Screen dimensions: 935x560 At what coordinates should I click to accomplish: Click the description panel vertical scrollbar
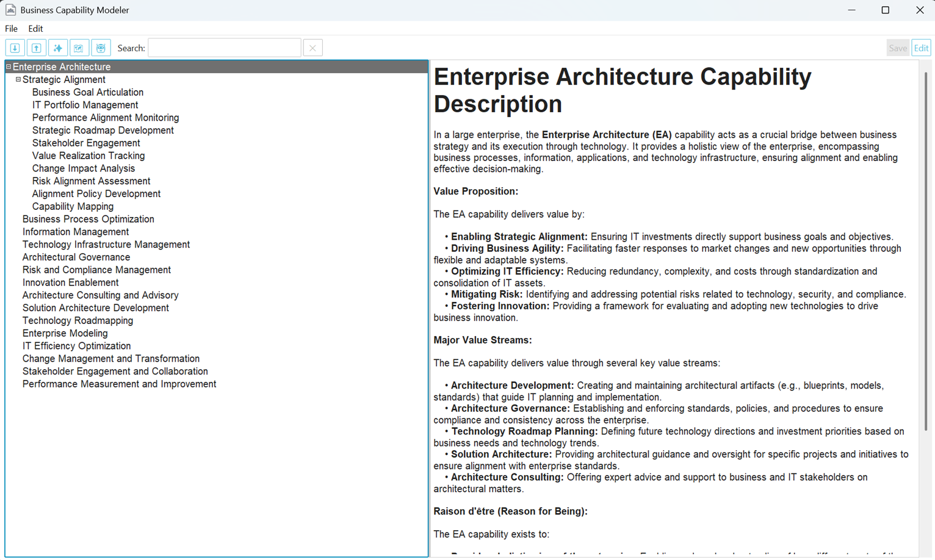click(x=926, y=251)
